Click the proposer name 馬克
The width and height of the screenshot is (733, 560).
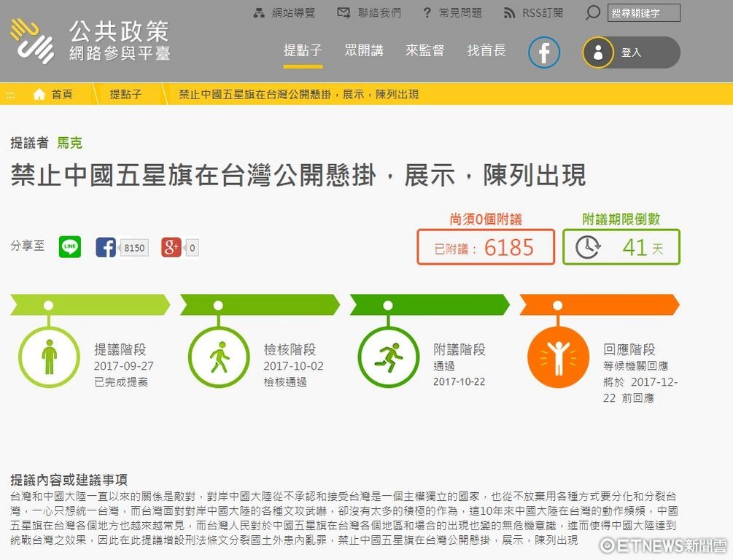70,143
